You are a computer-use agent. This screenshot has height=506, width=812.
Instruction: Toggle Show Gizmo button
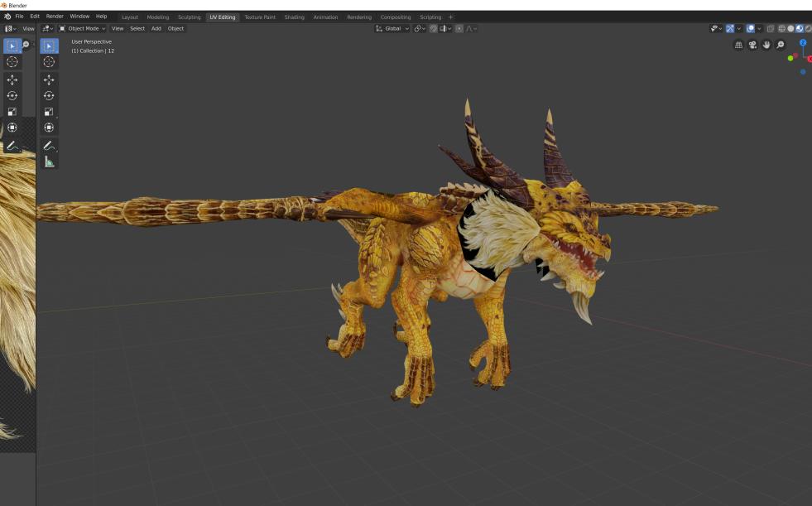pyautogui.click(x=730, y=29)
